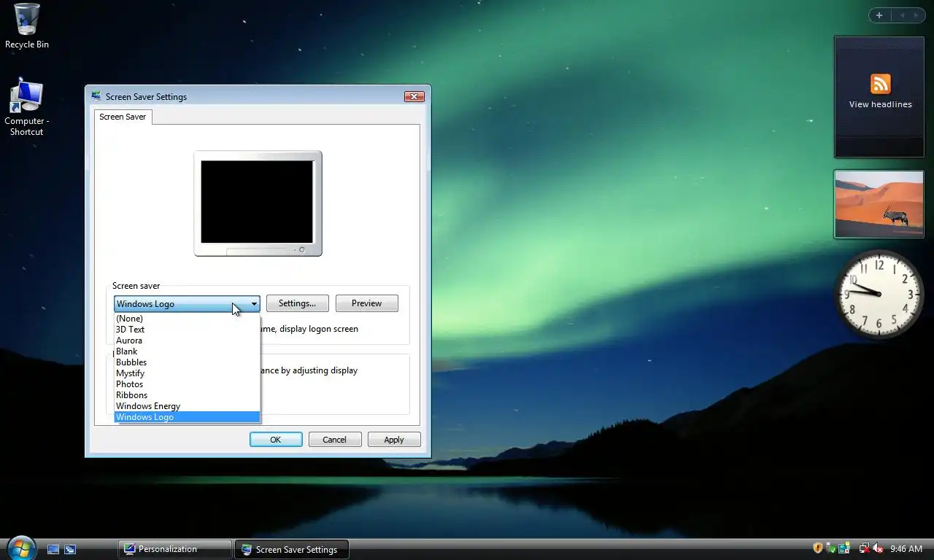Click the green checkmark tray icon
The height and width of the screenshot is (560, 934).
point(831,548)
